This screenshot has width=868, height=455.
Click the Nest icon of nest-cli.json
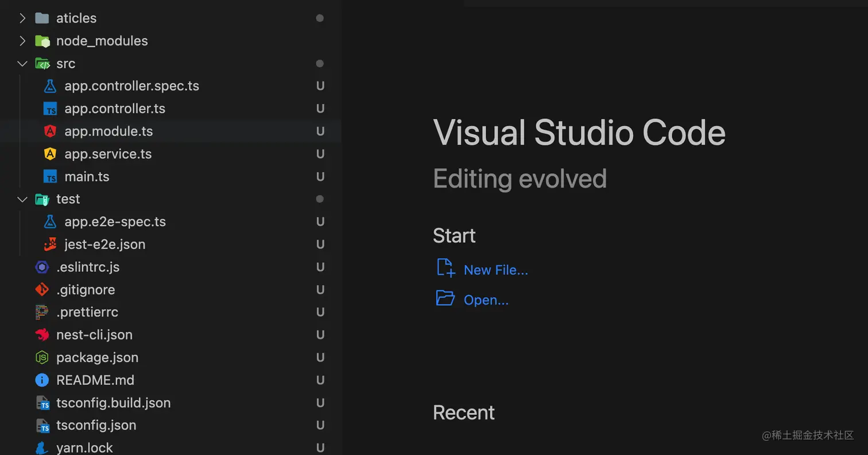(x=42, y=335)
